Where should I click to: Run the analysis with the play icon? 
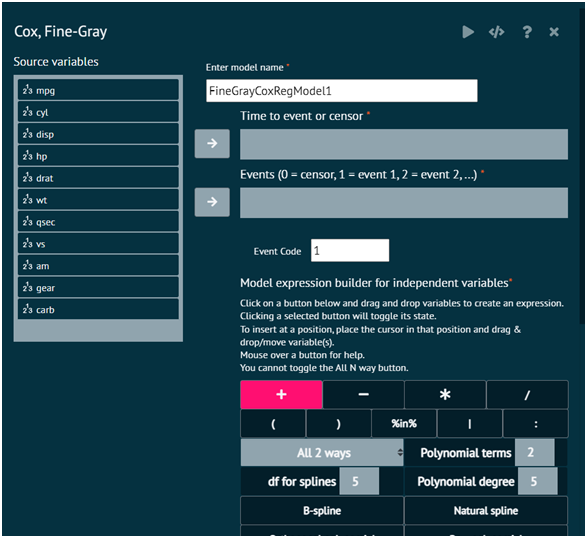click(468, 32)
